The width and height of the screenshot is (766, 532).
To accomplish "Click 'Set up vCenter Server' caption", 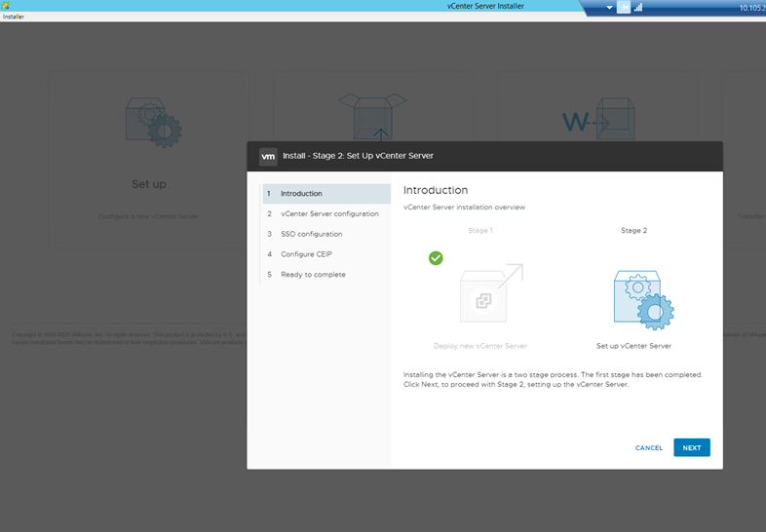I will point(633,346).
